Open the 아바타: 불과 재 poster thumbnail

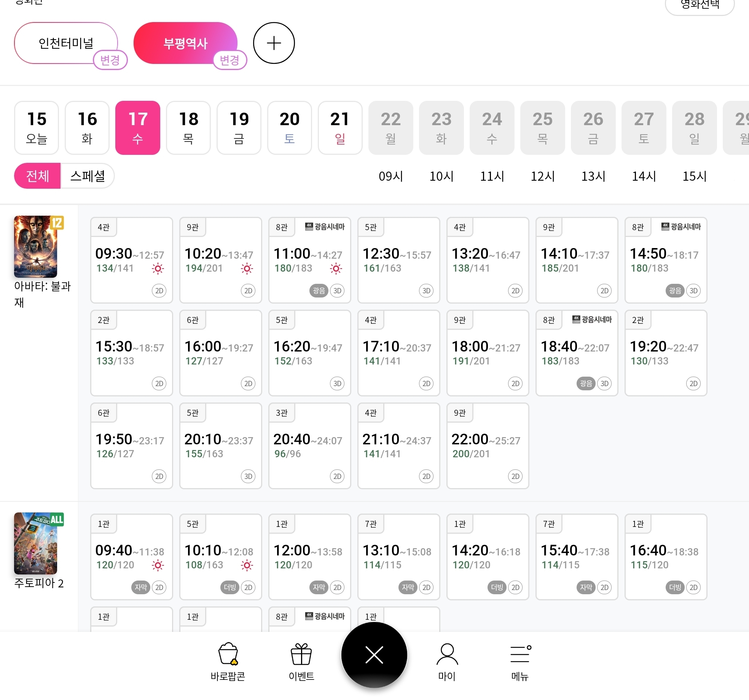(36, 247)
